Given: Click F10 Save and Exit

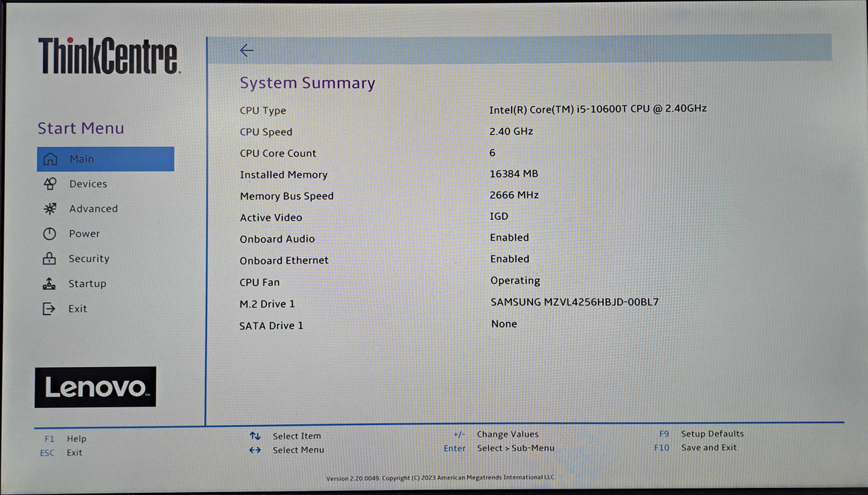Looking at the screenshot, I should click(x=695, y=448).
